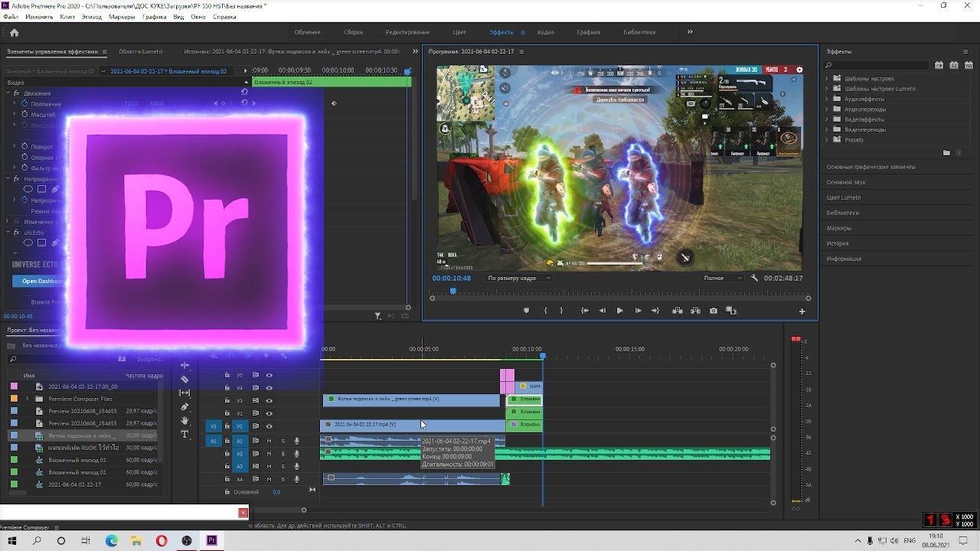
Task: Toggle visibility of track V2
Action: point(269,413)
